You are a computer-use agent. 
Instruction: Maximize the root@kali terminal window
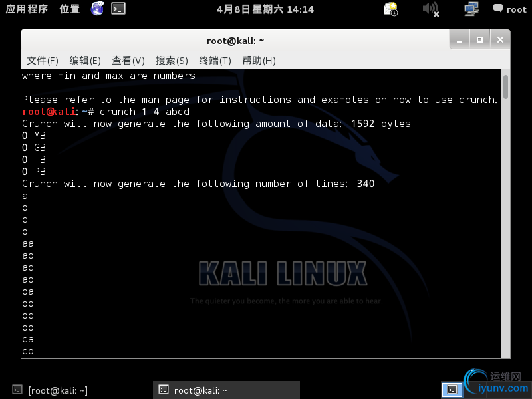click(x=479, y=40)
